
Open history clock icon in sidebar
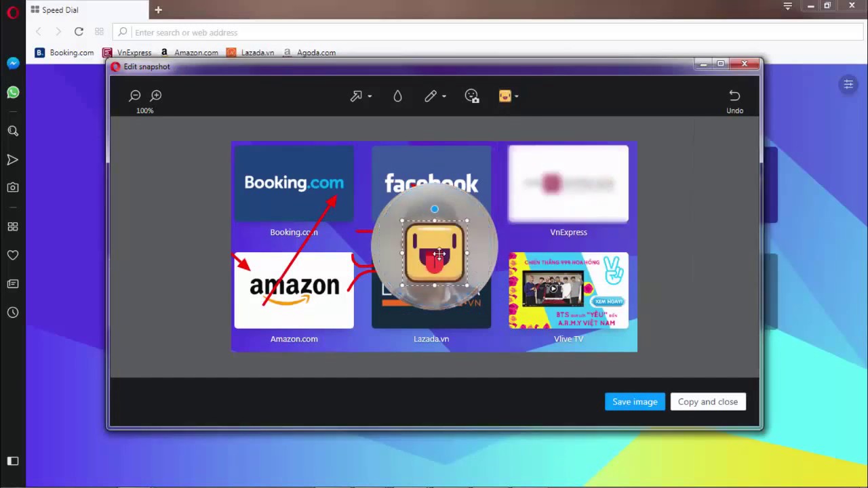[13, 312]
